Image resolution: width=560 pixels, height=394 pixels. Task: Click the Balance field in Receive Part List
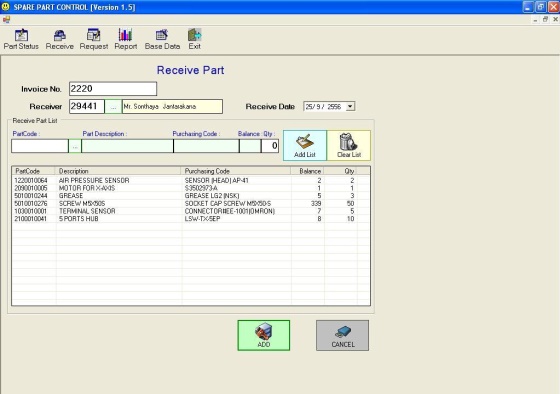point(250,146)
